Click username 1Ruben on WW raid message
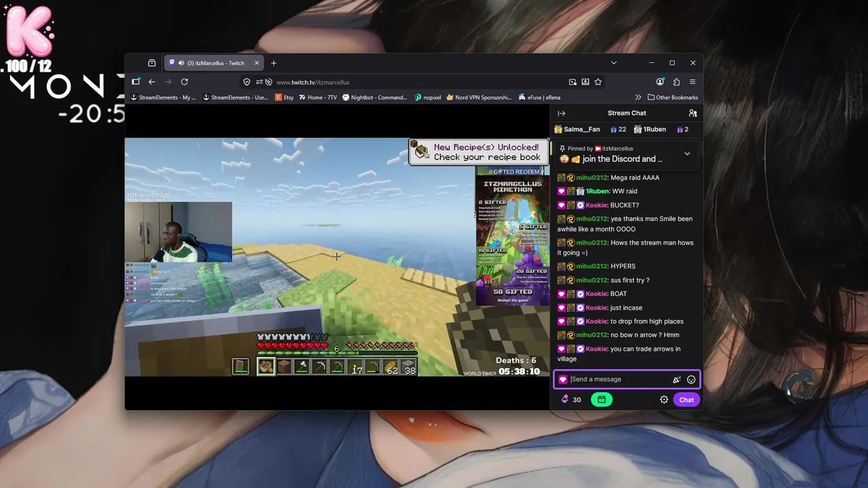 [597, 191]
